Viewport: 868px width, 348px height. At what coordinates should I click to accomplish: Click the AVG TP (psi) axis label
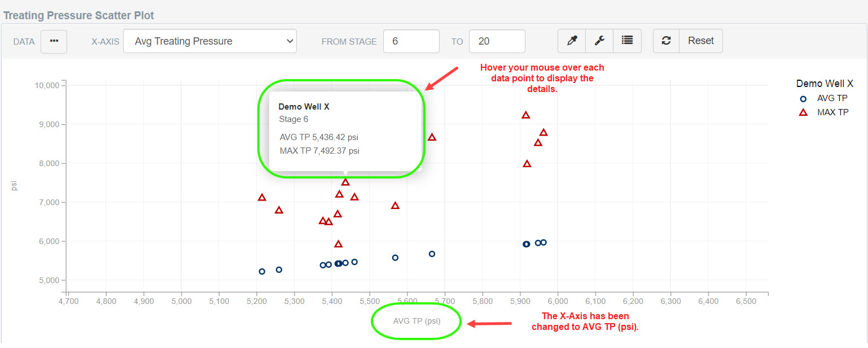pos(417,321)
